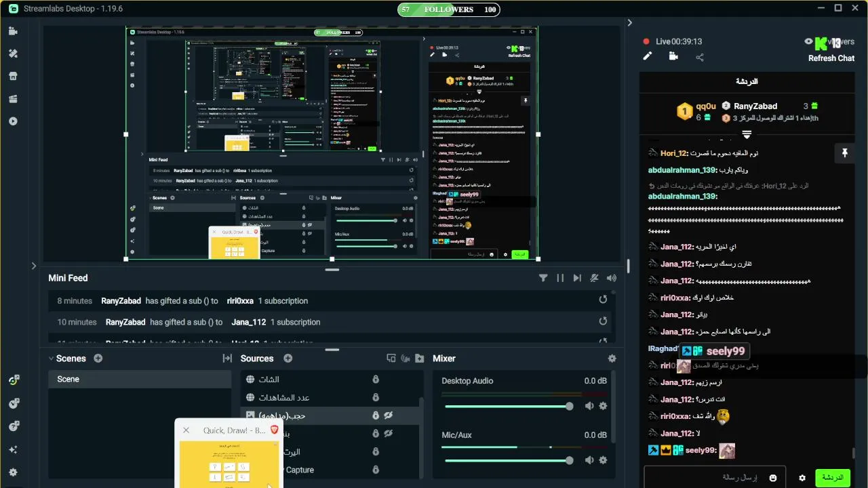Click the Followers goal widget at top
This screenshot has height=488, width=868.
[x=448, y=9]
